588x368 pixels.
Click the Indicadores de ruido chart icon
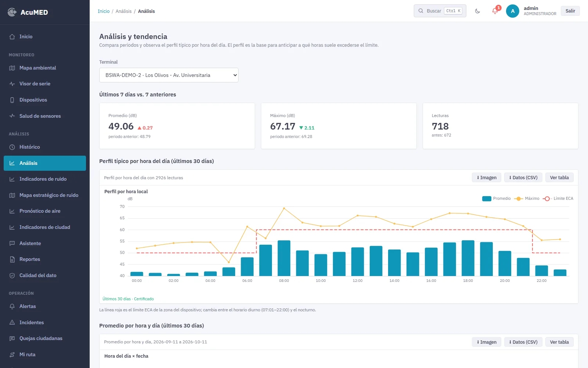(x=12, y=179)
